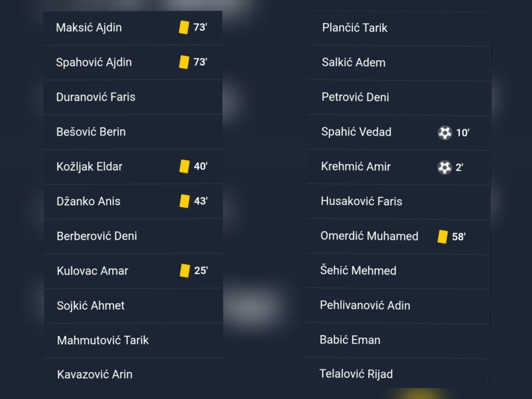Click on Telalović Rijad name
The image size is (532, 399).
coord(356,374)
